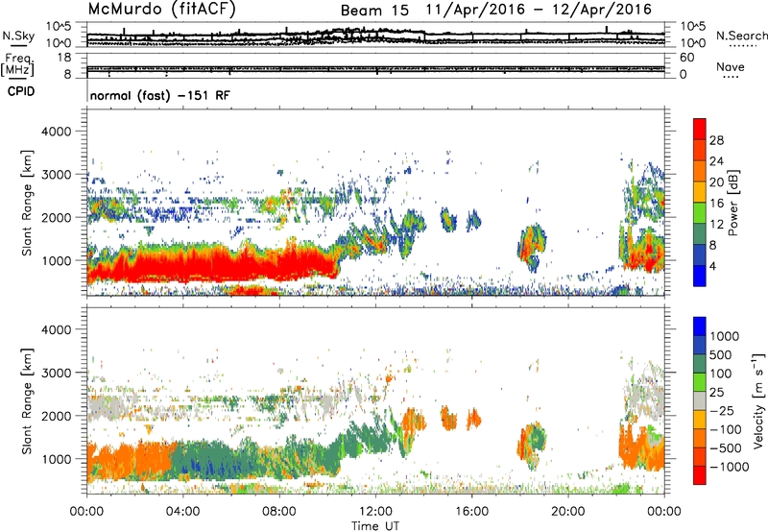Image resolution: width=768 pixels, height=532 pixels.
Task: Click the '-1000' velocity colorbar value
Action: point(730,467)
